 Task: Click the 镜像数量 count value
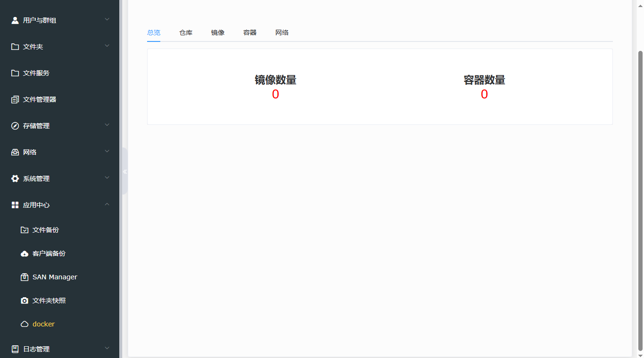[x=276, y=94]
